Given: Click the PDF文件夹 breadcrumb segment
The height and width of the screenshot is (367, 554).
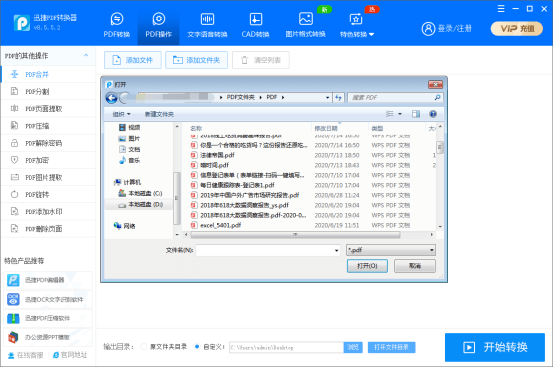Looking at the screenshot, I should (241, 97).
